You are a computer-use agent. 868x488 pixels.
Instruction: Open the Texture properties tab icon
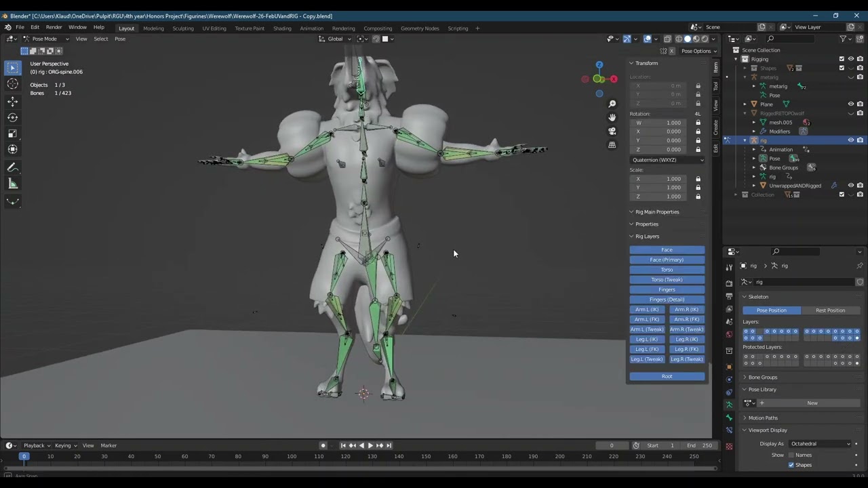(729, 446)
